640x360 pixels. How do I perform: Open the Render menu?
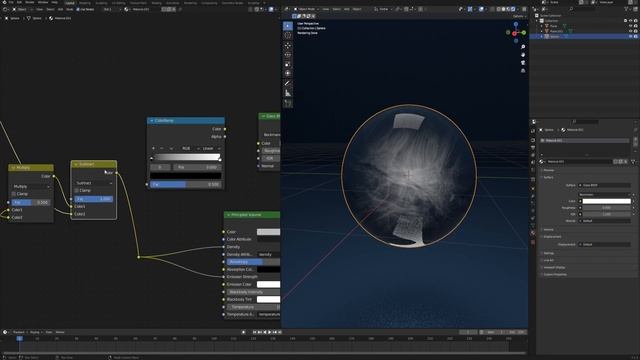pos(30,2)
